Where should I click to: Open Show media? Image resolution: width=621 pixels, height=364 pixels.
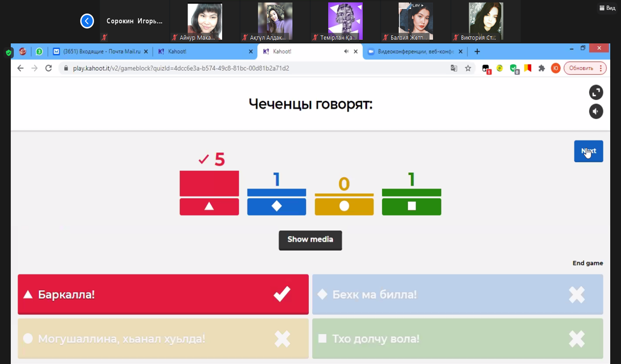click(x=310, y=240)
